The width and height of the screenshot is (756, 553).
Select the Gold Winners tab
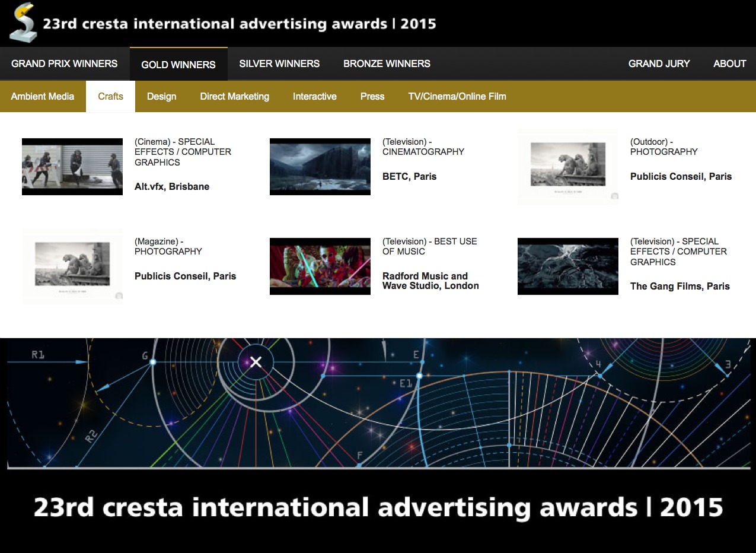(x=178, y=65)
